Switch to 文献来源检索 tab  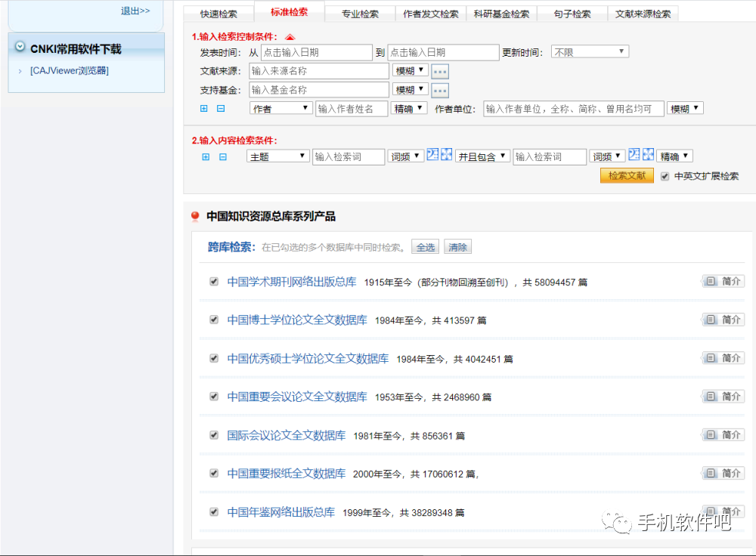click(643, 14)
